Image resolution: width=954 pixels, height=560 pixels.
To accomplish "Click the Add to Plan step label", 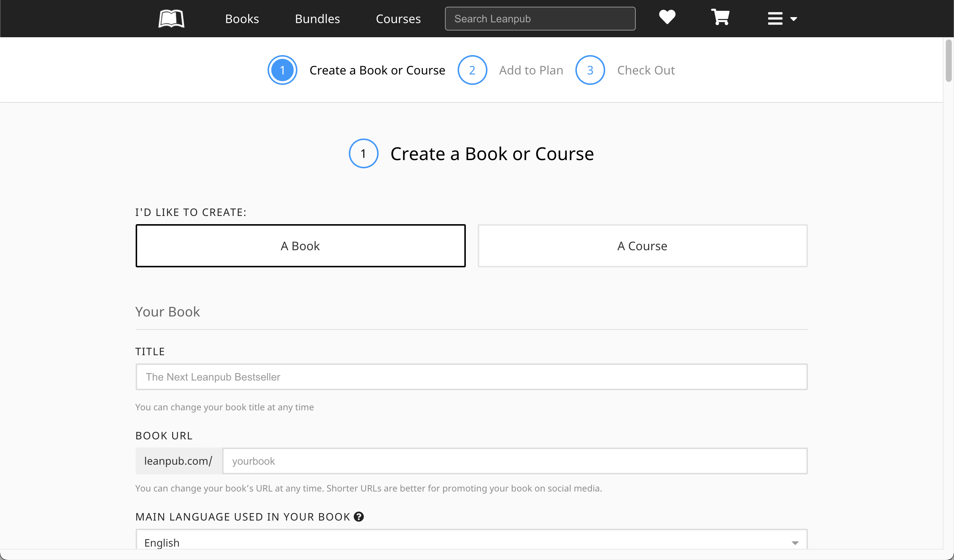I will pyautogui.click(x=531, y=70).
